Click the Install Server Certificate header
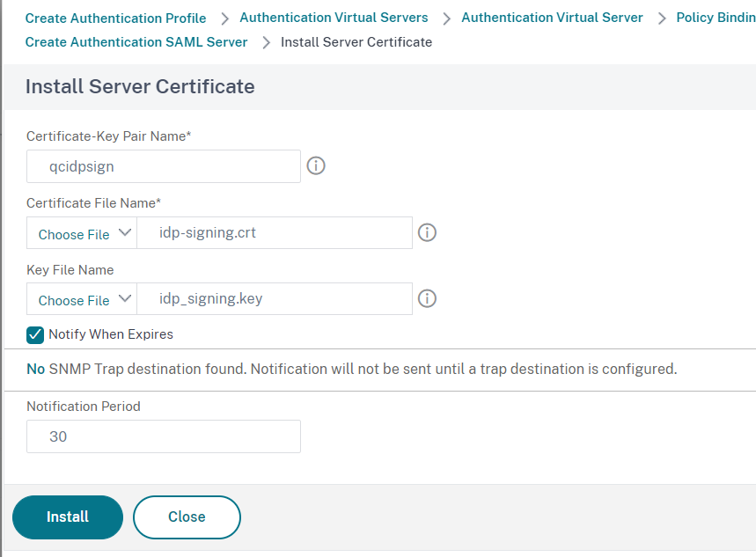This screenshot has height=557, width=756. pyautogui.click(x=140, y=86)
